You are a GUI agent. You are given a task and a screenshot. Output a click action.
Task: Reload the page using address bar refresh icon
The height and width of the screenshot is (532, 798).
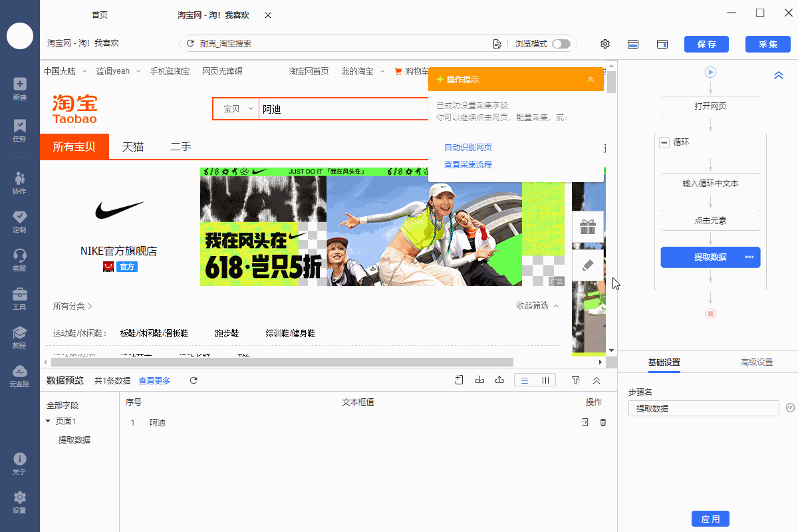click(x=192, y=44)
